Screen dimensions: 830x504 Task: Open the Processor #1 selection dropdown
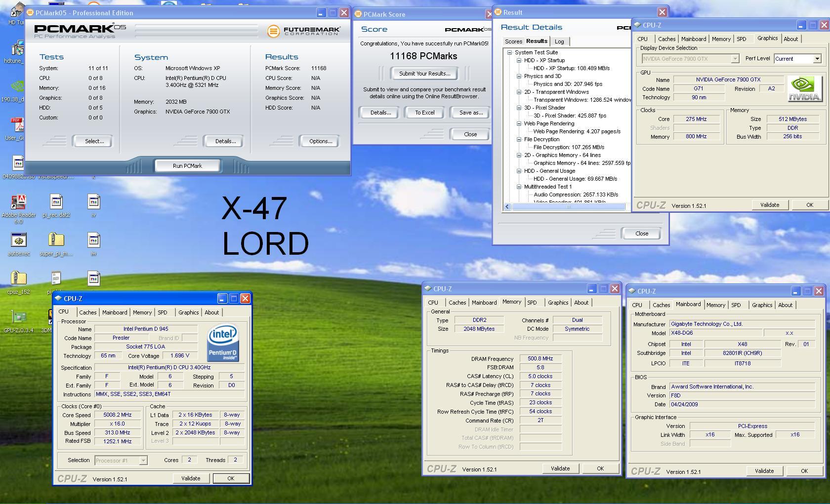point(143,461)
